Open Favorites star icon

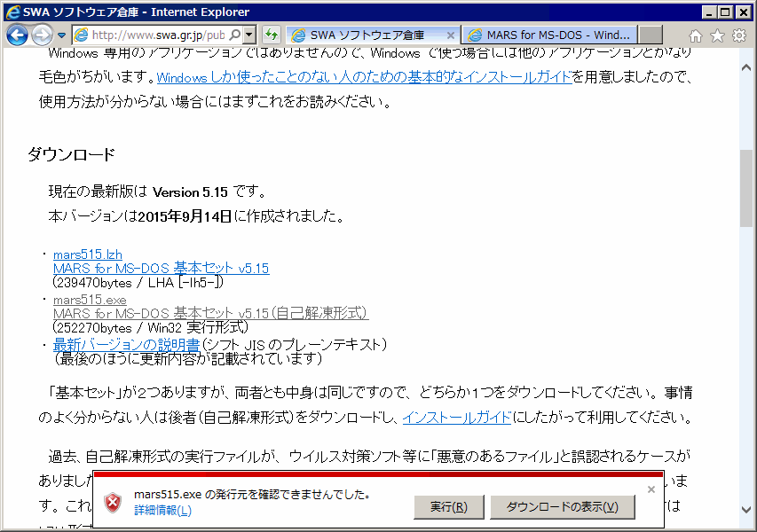pos(717,35)
